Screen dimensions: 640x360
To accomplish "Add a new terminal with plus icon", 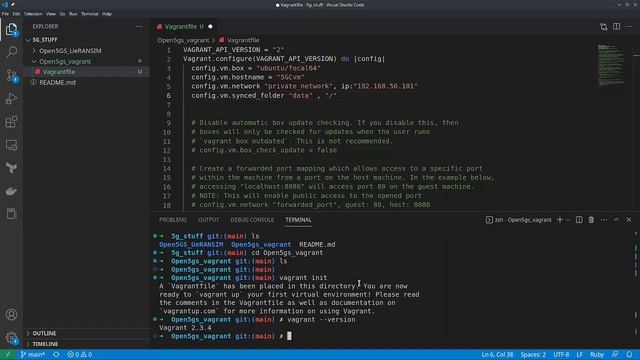I will pos(560,220).
